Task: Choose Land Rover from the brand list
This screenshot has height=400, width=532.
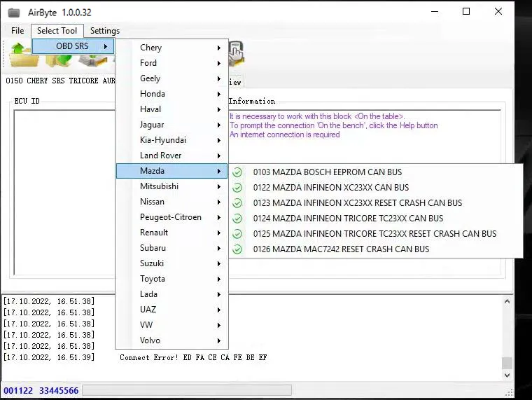Action: coord(161,156)
